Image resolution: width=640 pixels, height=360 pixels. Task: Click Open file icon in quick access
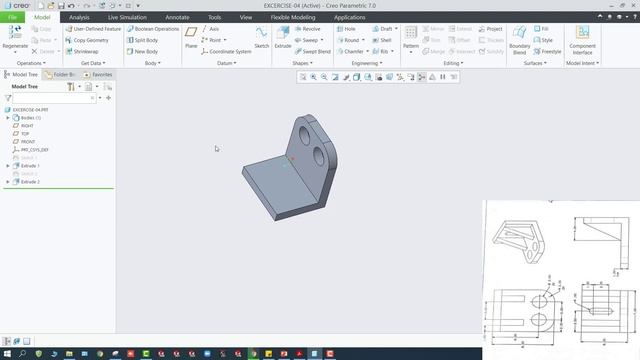[x=51, y=6]
